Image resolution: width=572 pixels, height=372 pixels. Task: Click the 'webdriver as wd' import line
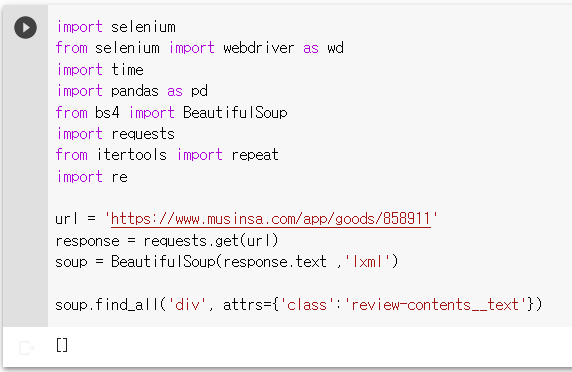[x=200, y=48]
